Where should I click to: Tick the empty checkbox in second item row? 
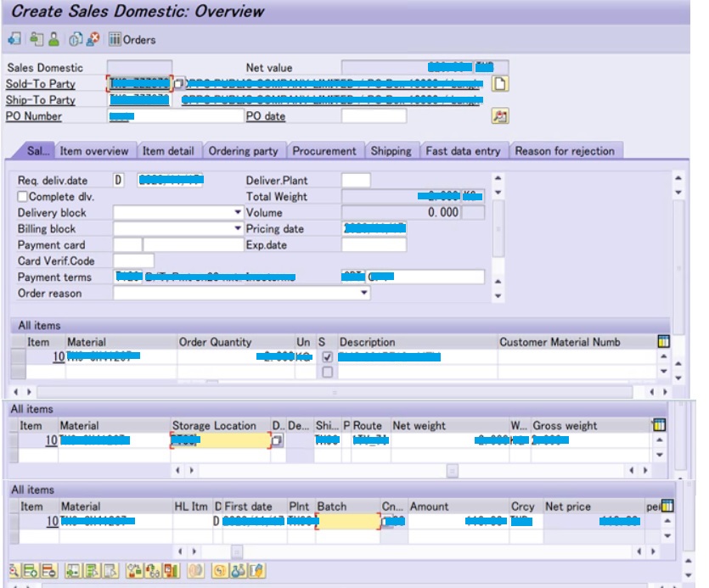pyautogui.click(x=328, y=372)
